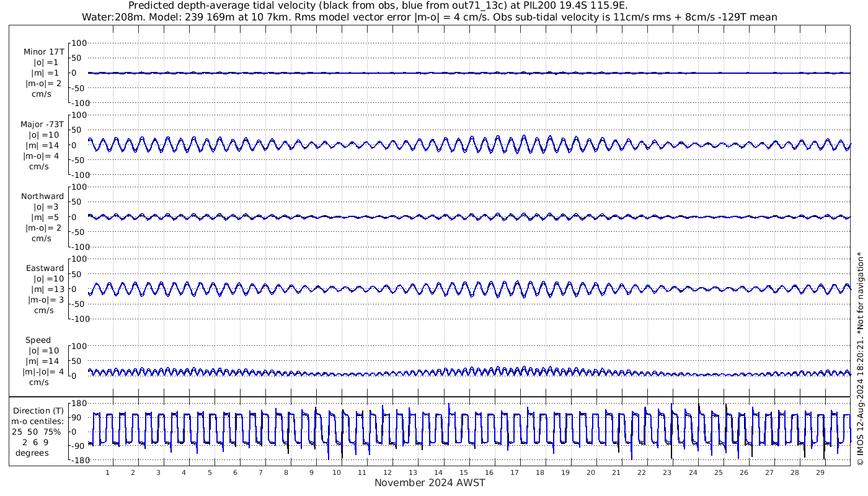
Task: Click the 'Major -73T' panel label
Action: tap(42, 124)
